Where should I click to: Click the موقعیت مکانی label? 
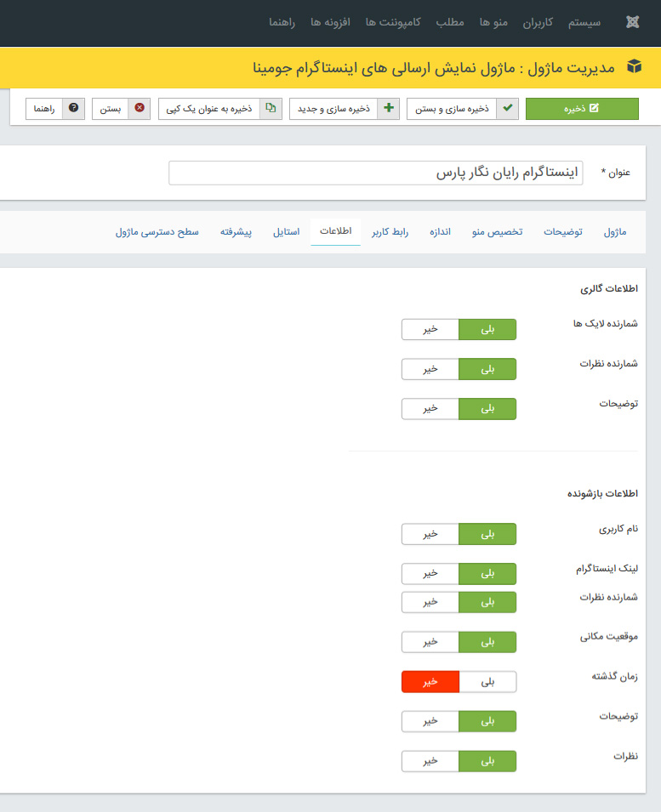pyautogui.click(x=608, y=637)
